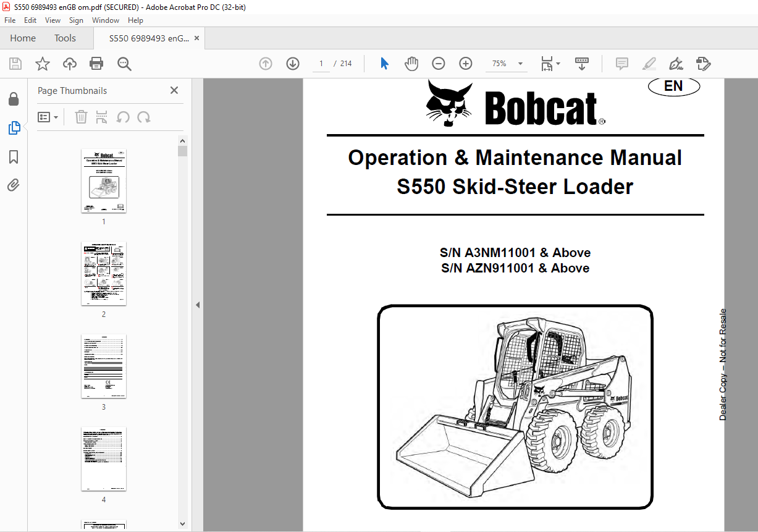Activate the Hand pan tool
The image size is (758, 532).
point(411,64)
